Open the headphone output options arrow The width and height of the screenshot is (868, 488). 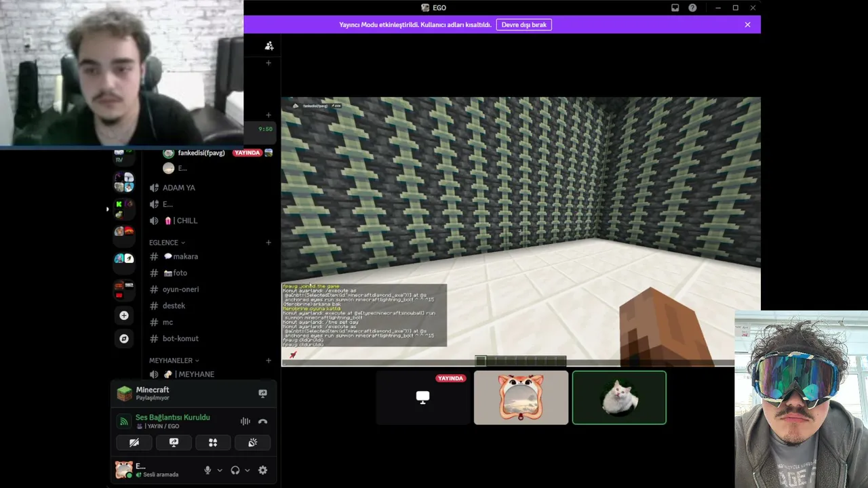click(247, 470)
